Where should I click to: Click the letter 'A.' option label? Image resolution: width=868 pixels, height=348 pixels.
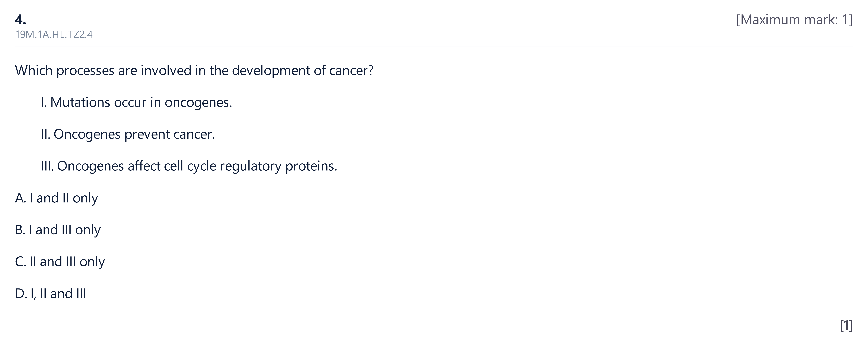21,198
